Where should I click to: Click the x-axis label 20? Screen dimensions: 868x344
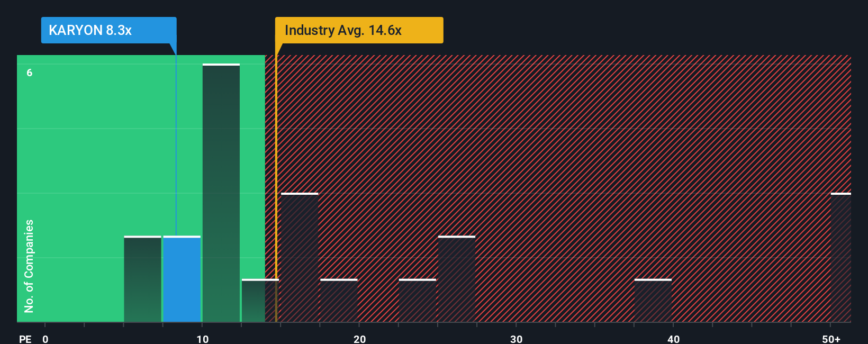[x=359, y=339]
